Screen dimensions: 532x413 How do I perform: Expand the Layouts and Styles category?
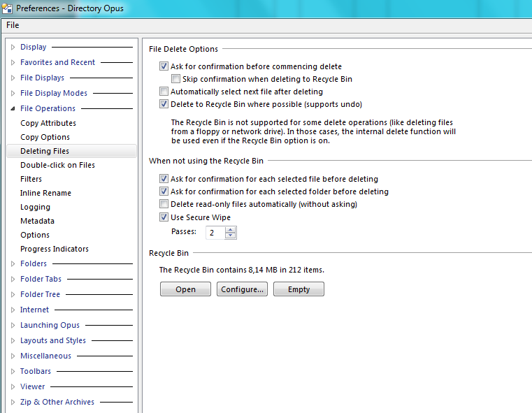[13, 340]
